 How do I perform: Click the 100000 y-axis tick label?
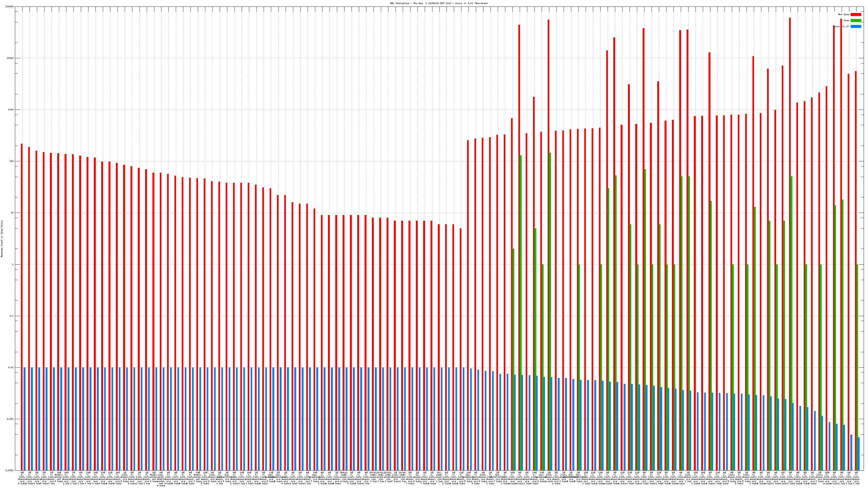click(10, 7)
